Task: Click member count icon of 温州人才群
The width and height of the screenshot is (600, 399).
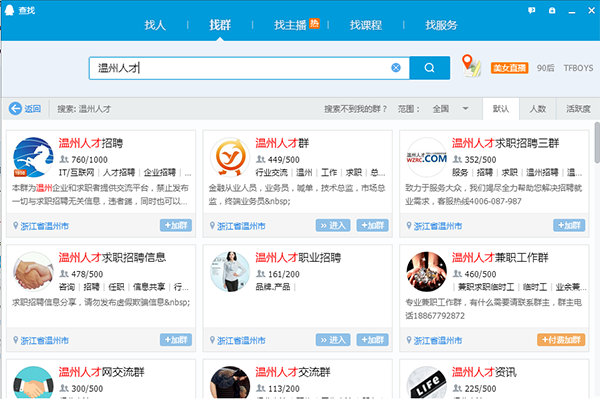Action: [x=261, y=159]
